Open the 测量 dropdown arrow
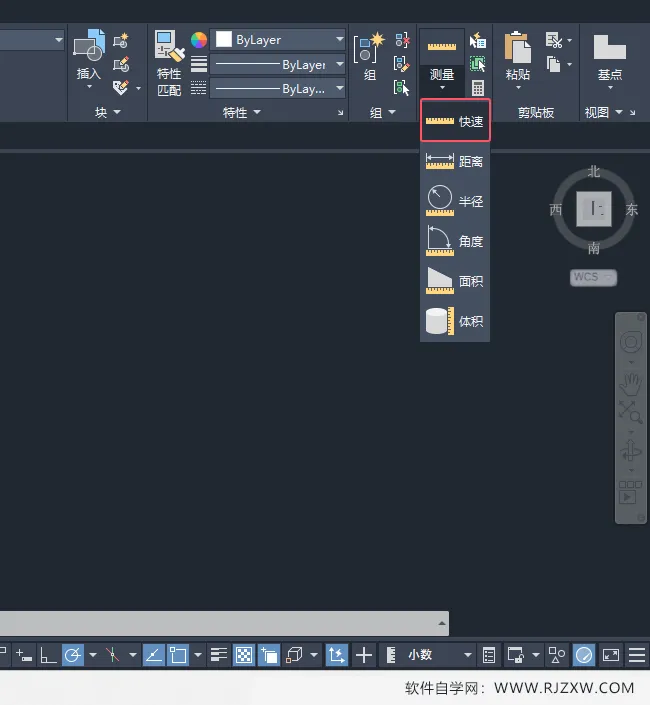Image resolution: width=650 pixels, height=705 pixels. coord(442,87)
